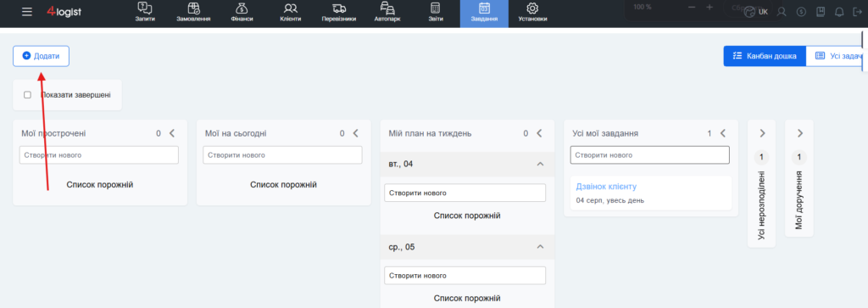The width and height of the screenshot is (868, 308).
Task: Click the Мої доручення vertical label
Action: [x=799, y=200]
